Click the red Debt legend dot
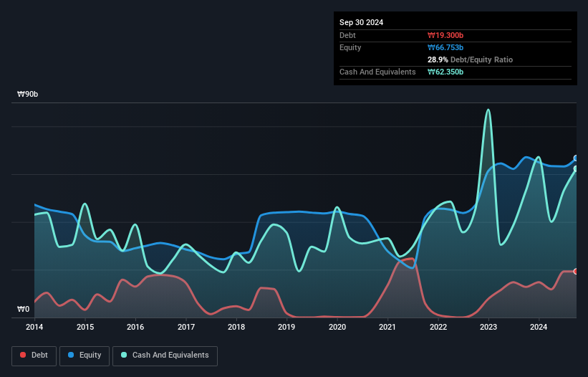 [23, 355]
